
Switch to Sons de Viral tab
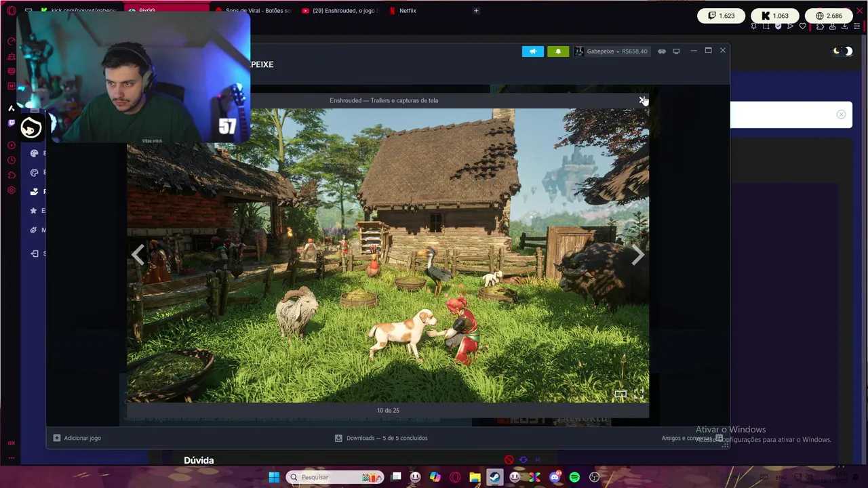252,11
